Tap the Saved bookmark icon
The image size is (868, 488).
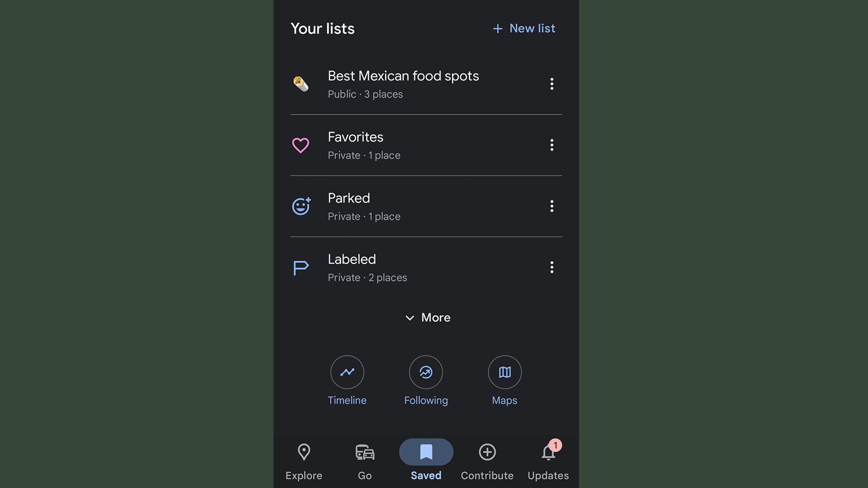[426, 452]
